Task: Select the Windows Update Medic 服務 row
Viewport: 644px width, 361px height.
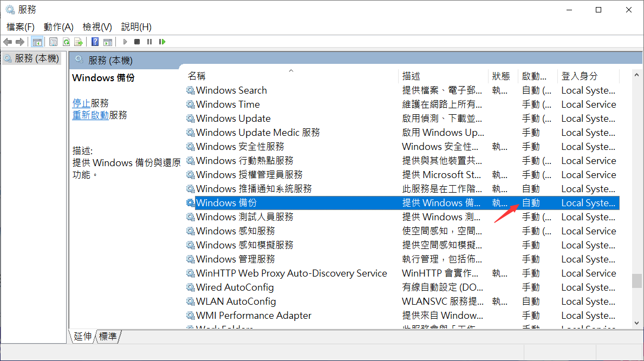Action: tap(402, 133)
